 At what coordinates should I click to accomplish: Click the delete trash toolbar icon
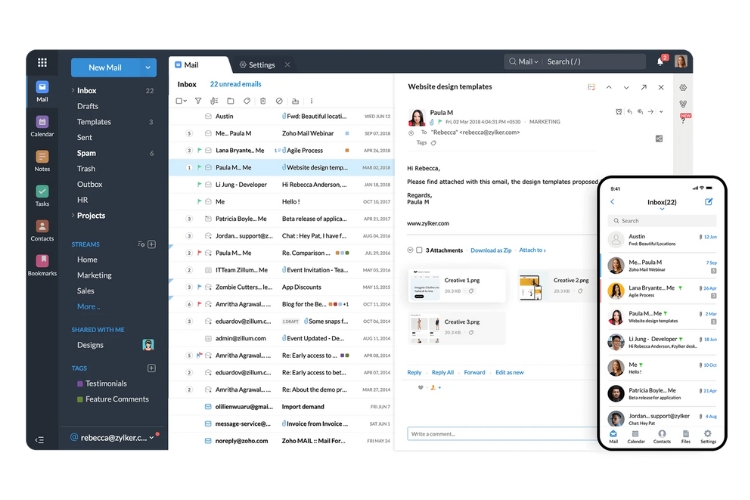click(263, 101)
